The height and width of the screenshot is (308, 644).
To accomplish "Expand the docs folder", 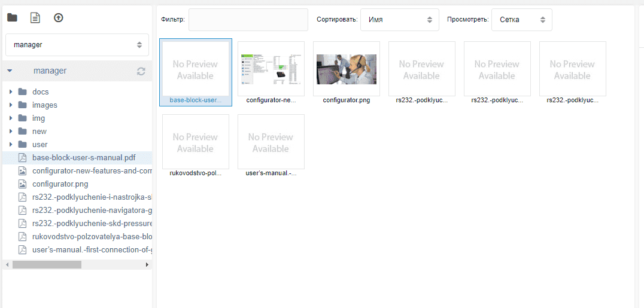I will (x=11, y=92).
